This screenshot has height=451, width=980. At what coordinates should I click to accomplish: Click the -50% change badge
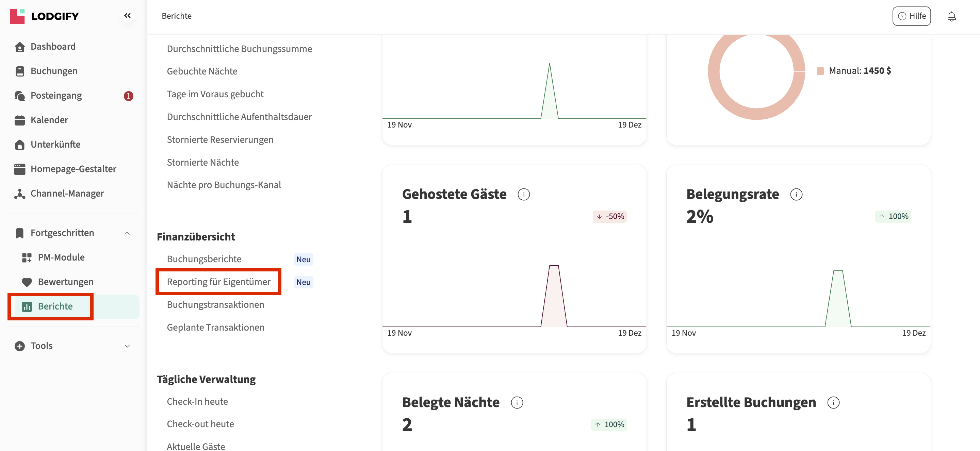tap(609, 216)
